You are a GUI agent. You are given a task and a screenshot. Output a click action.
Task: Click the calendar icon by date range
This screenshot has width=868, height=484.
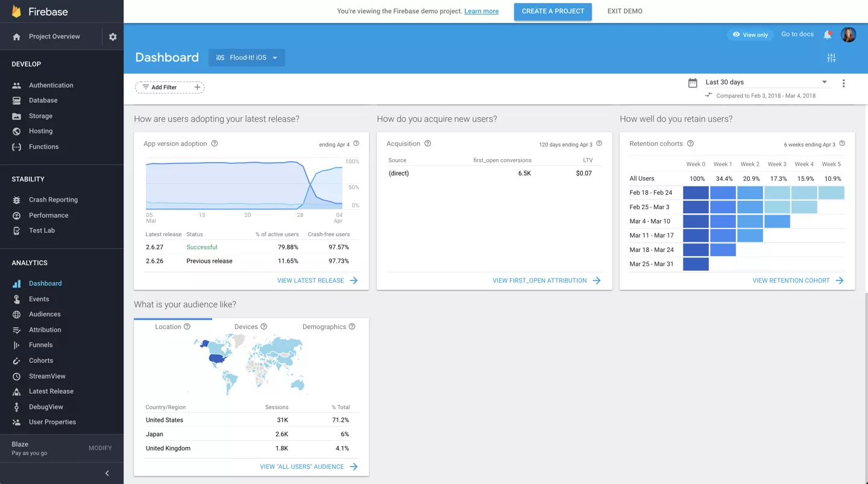coord(693,83)
